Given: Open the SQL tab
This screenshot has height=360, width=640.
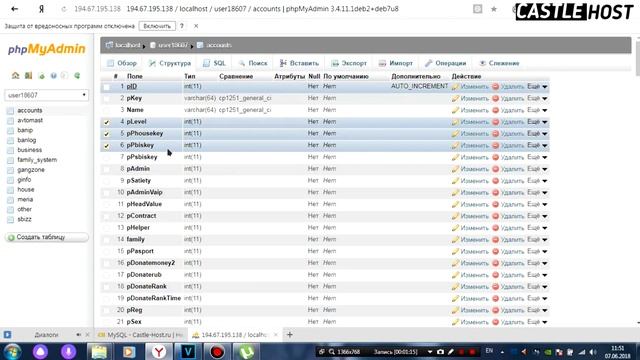Looking at the screenshot, I should [x=214, y=63].
